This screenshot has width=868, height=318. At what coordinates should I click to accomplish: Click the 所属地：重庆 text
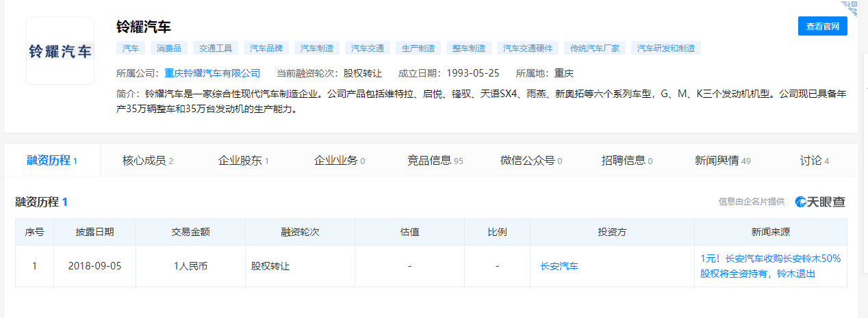tap(544, 73)
